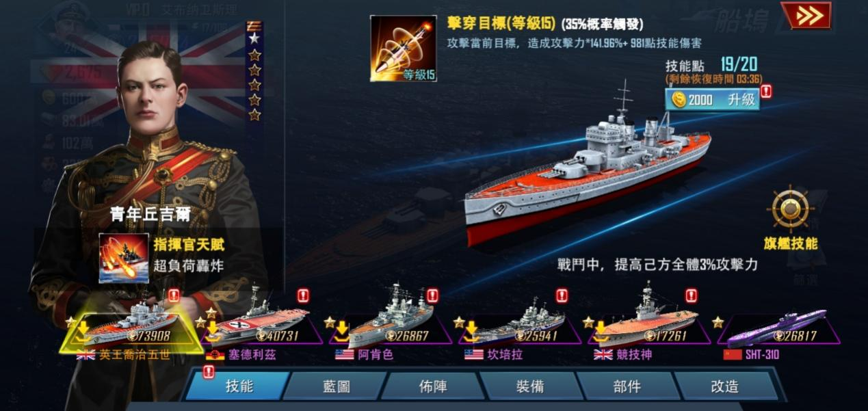Click the 擊穿目標 skill icon
The height and width of the screenshot is (411, 868).
point(404,49)
